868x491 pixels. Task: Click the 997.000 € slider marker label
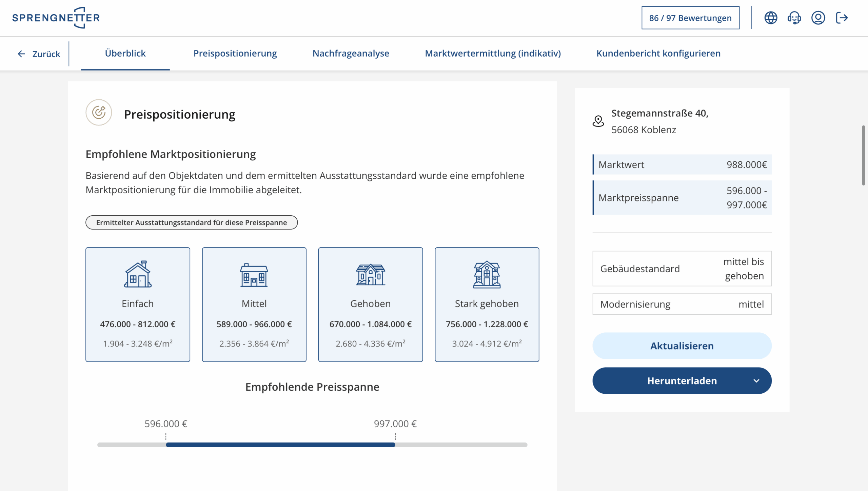[x=395, y=424]
